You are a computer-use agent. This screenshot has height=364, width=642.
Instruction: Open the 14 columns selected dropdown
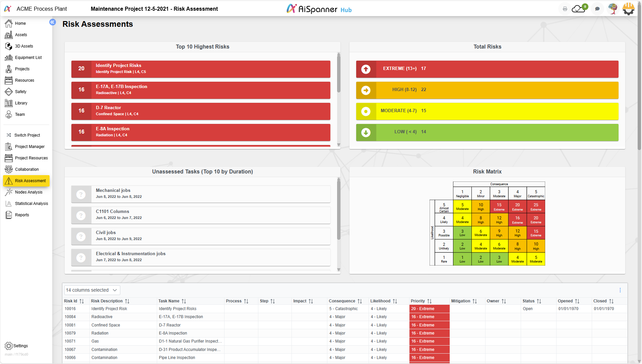tap(91, 290)
